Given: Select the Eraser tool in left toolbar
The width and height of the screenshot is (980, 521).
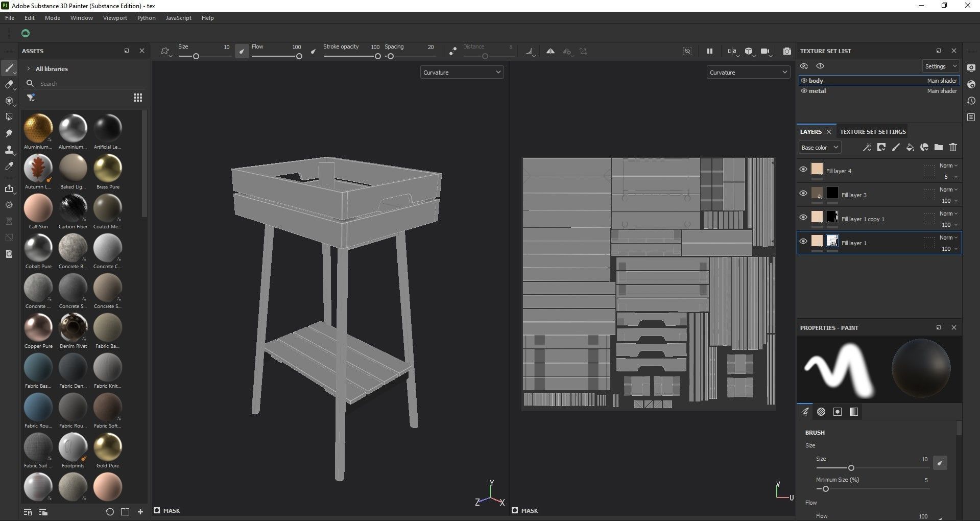Looking at the screenshot, I should tap(9, 85).
